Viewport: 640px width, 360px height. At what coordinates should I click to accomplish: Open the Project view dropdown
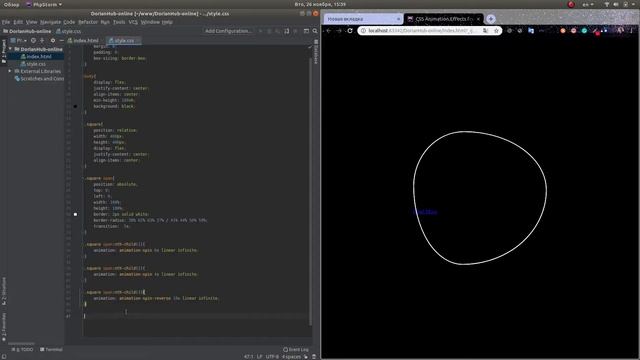(19, 40)
